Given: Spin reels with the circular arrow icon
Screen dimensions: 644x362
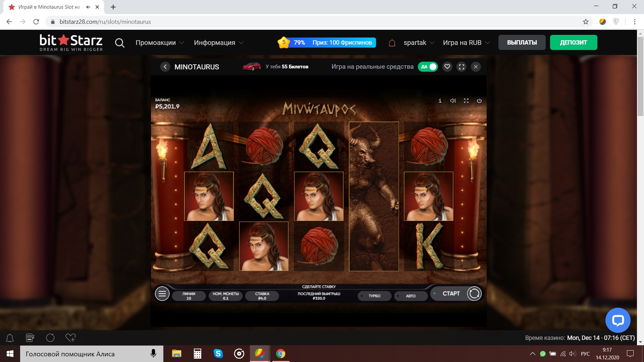Looking at the screenshot, I should 474,294.
